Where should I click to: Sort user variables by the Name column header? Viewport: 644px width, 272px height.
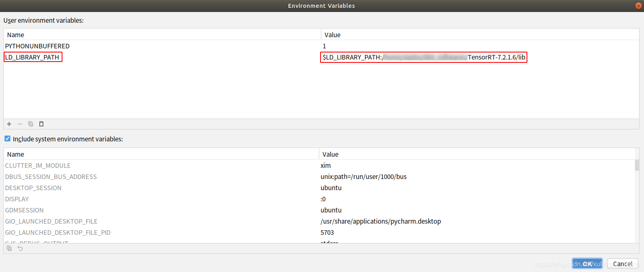point(15,34)
